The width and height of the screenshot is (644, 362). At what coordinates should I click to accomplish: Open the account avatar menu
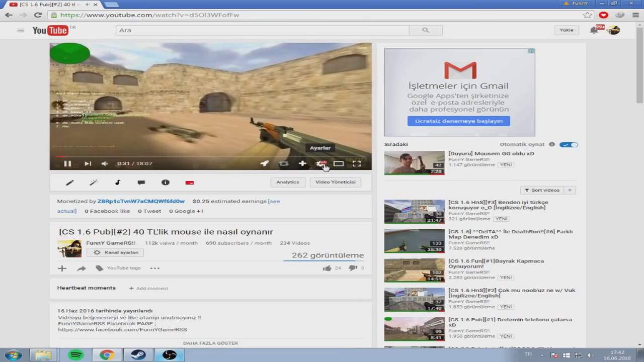point(614,30)
